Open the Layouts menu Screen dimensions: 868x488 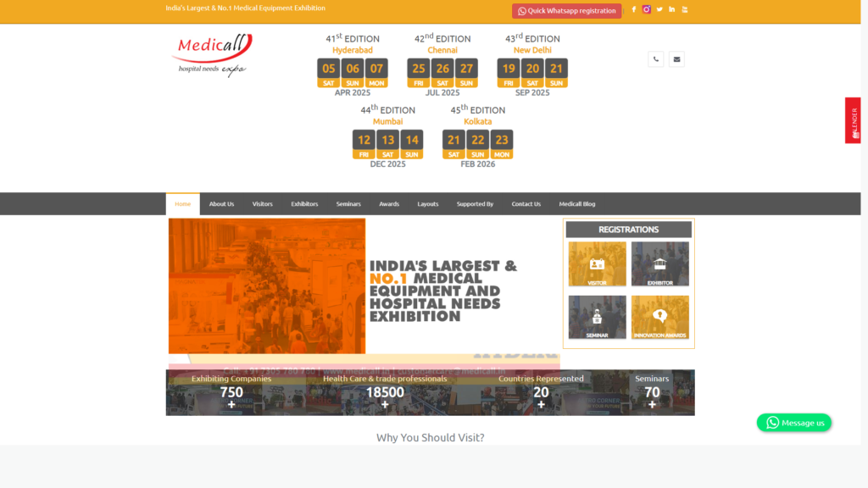click(x=428, y=203)
